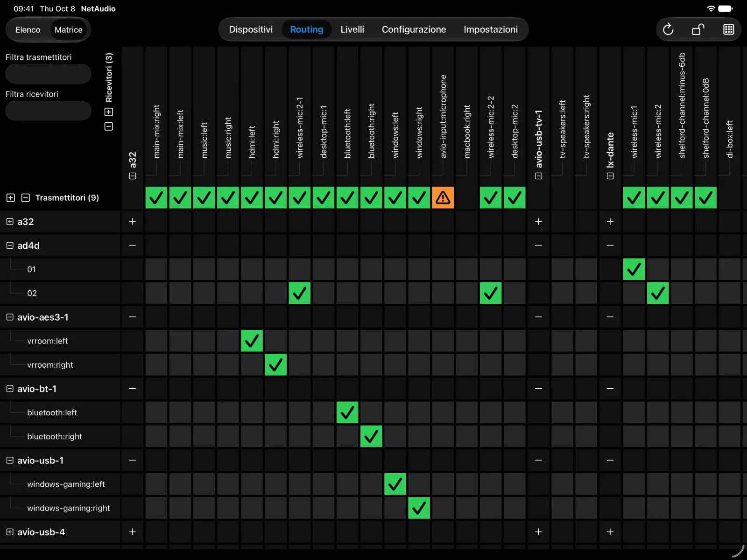The image size is (747, 560).
Task: Toggle route windows-gaming:left to windows:left
Action: [x=395, y=484]
